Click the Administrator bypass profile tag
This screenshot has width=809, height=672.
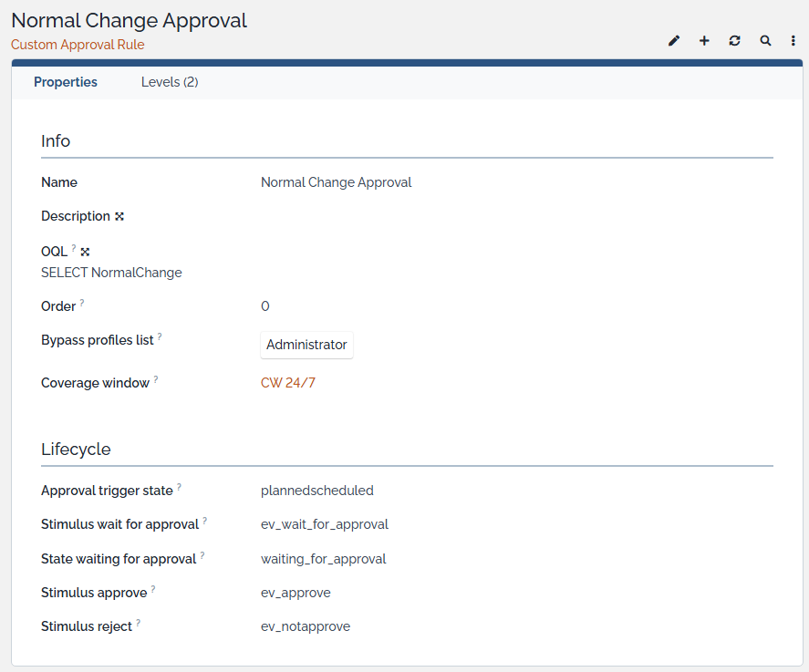pos(306,345)
